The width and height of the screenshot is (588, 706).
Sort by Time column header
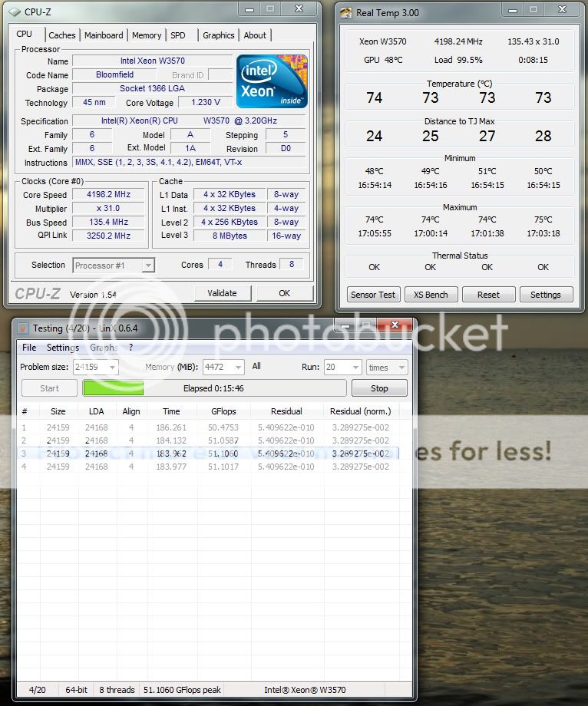pyautogui.click(x=171, y=411)
